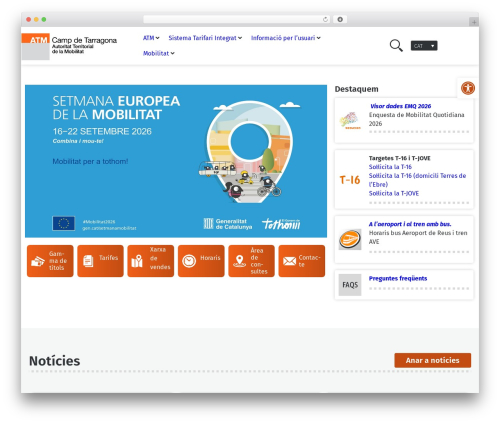500x423 pixels.
Task: Click 'Enquesta de Mobilitat Quotidiana 2026' text
Action: [x=416, y=119]
